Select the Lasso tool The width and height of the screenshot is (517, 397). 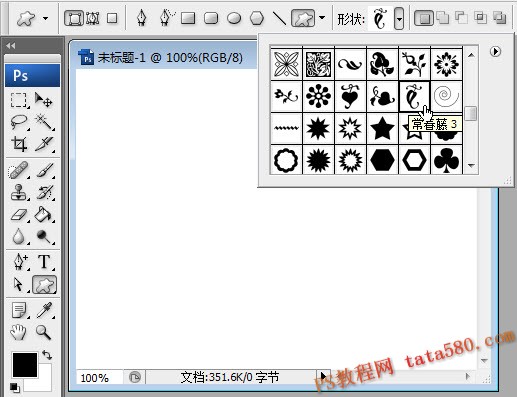tap(19, 122)
